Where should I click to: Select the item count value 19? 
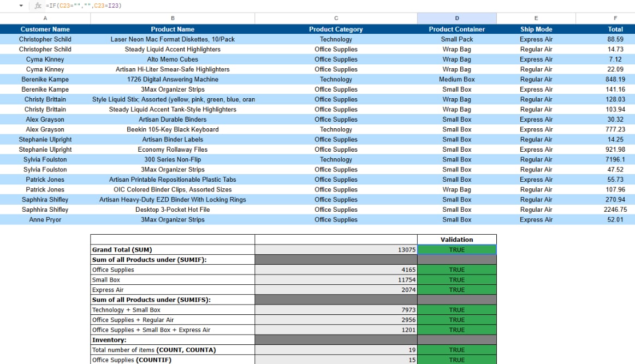pyautogui.click(x=336, y=350)
